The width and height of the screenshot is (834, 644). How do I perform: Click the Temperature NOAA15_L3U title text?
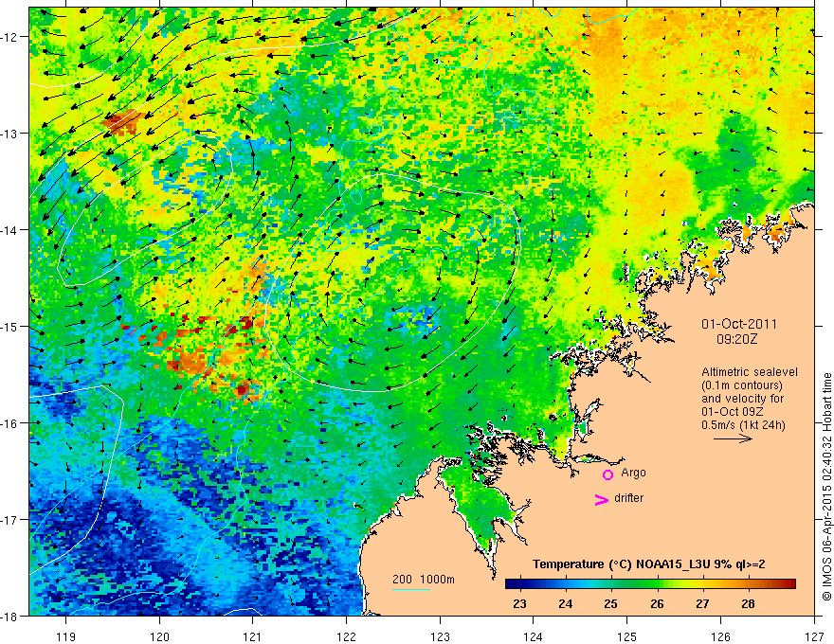[649, 564]
